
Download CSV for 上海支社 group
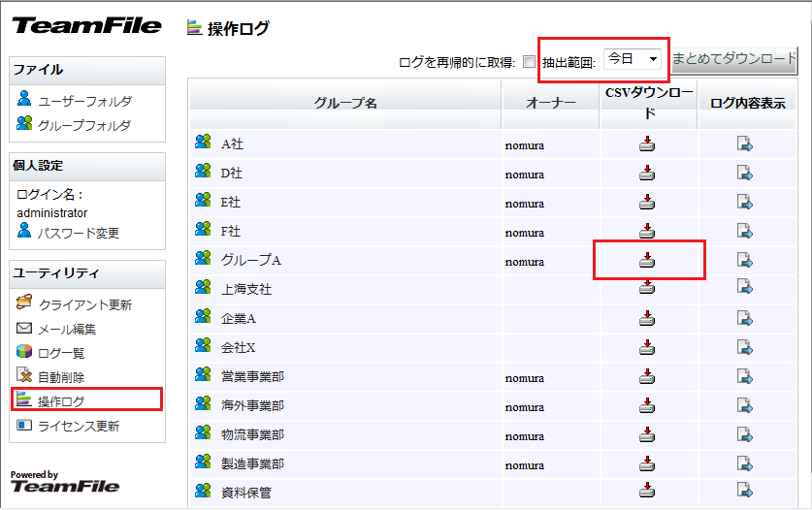[x=647, y=288]
